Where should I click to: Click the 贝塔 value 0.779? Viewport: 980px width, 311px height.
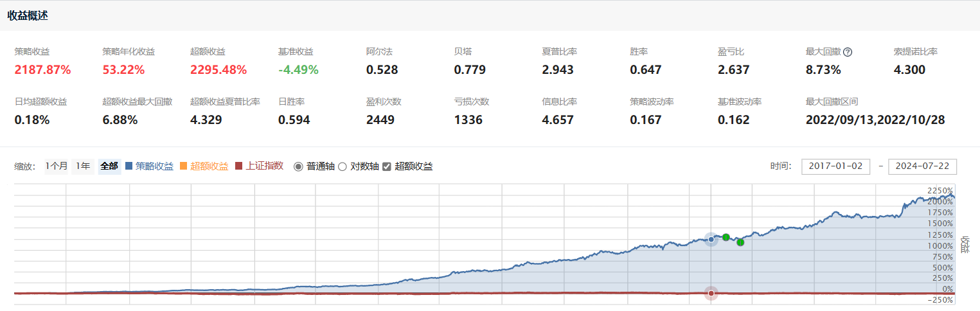[470, 69]
